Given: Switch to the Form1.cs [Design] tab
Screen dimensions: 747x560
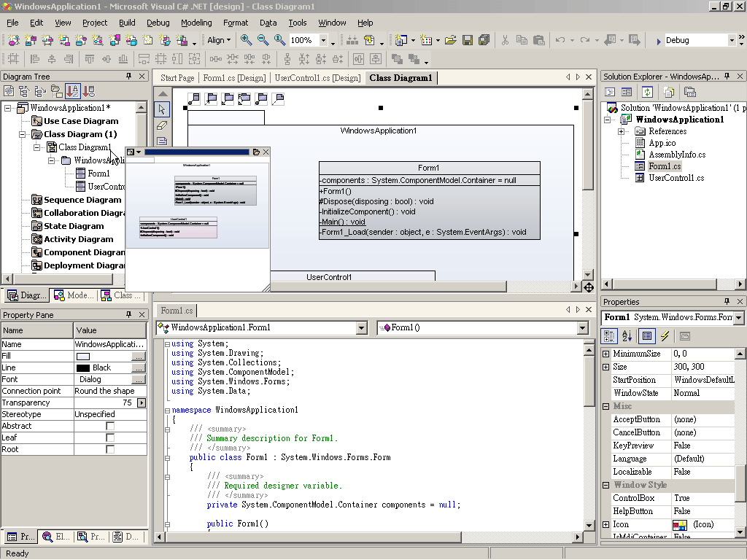Looking at the screenshot, I should [x=234, y=78].
